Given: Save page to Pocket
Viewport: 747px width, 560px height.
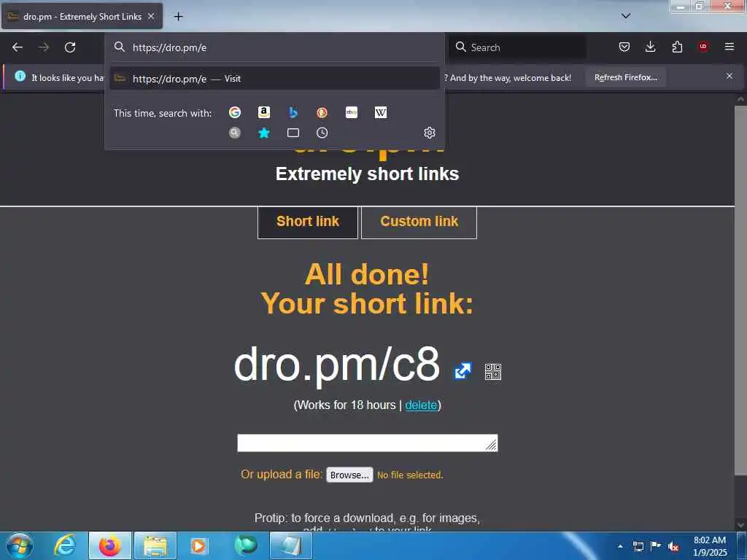Looking at the screenshot, I should pyautogui.click(x=624, y=47).
